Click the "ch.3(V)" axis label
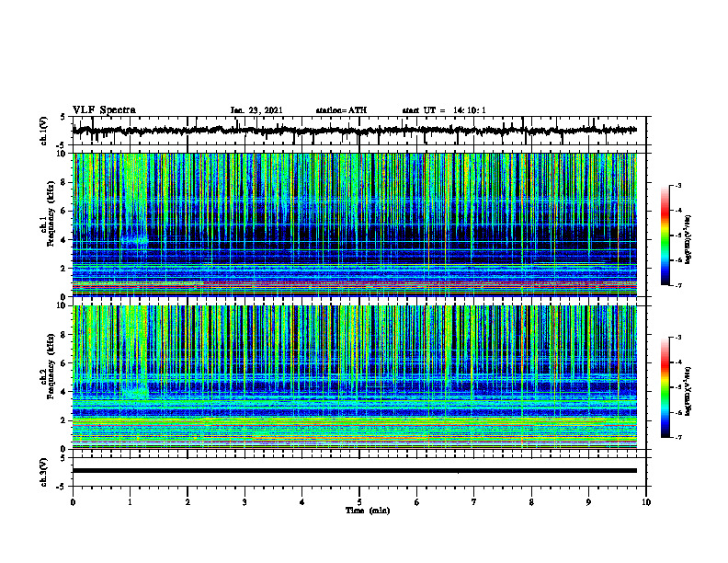 [44, 472]
